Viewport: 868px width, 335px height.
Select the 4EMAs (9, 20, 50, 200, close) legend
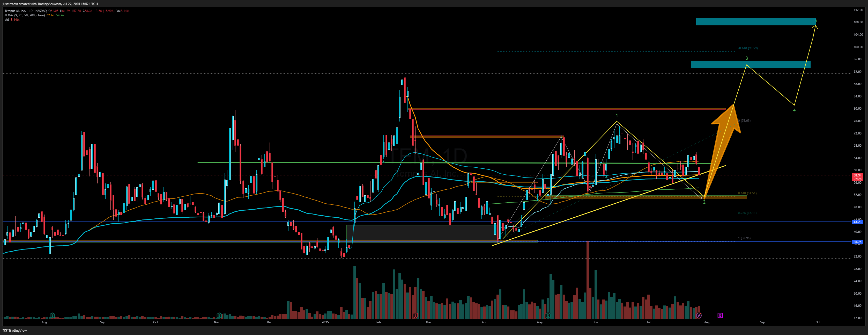click(x=25, y=15)
